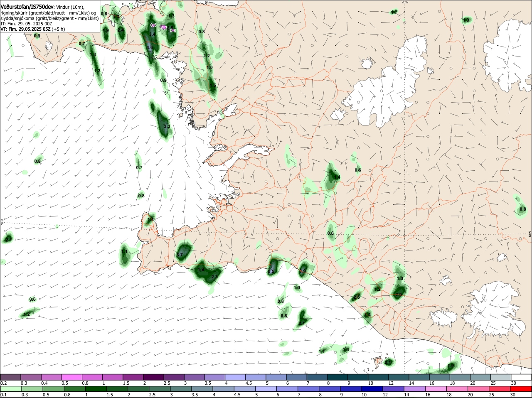Select the darkest purple swatch on the snow scale

pyautogui.click(x=153, y=377)
